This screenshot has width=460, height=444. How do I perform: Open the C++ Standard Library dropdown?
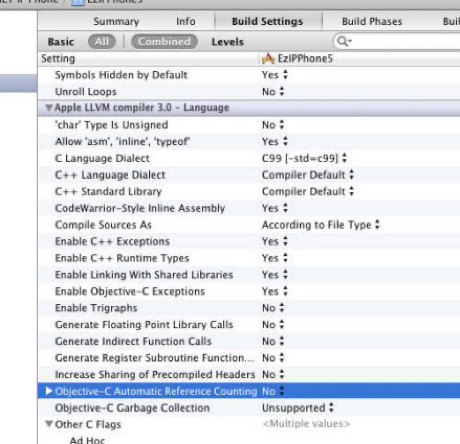coord(308,192)
